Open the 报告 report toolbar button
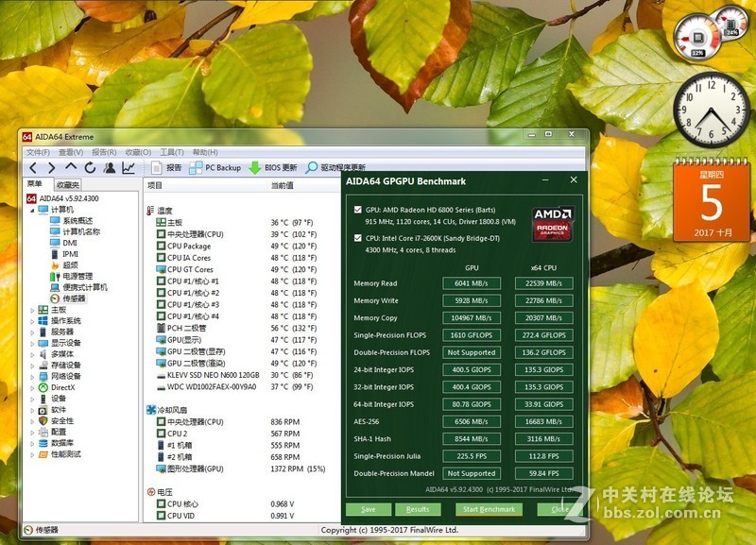This screenshot has height=545, width=756. click(x=167, y=168)
